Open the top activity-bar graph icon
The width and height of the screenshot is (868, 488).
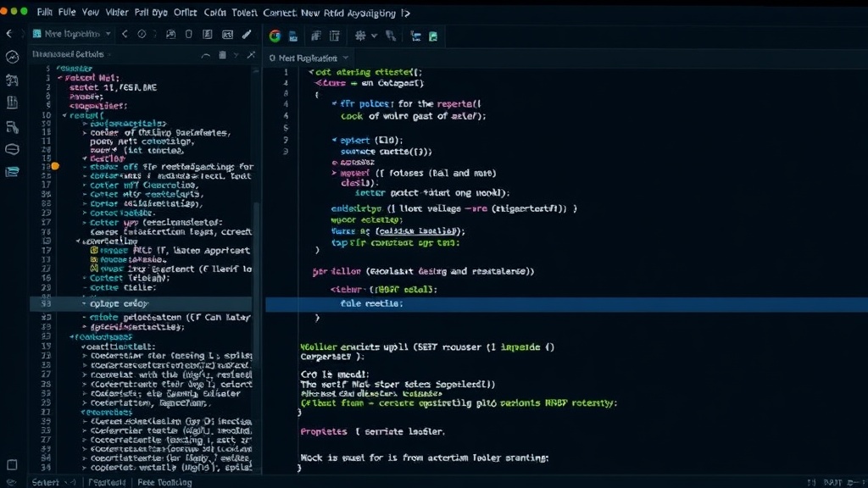pos(12,57)
